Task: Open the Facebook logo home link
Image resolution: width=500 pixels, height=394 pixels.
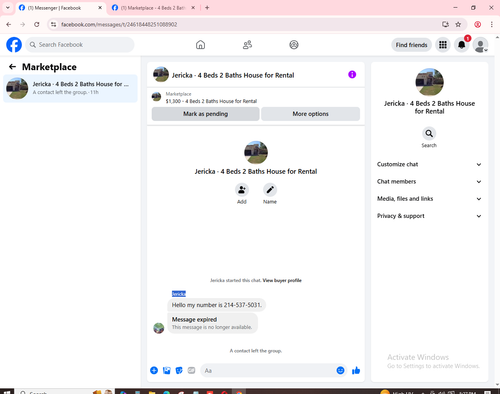Action: pyautogui.click(x=14, y=45)
